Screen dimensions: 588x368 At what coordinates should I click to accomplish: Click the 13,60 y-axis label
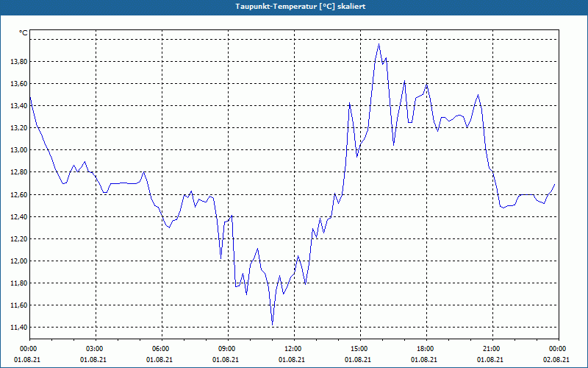19,84
